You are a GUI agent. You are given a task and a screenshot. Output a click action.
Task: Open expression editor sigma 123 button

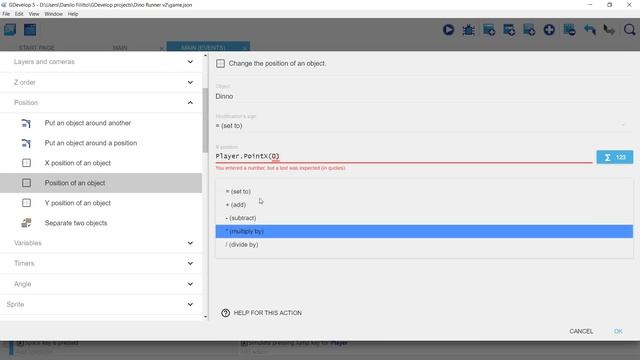click(x=615, y=157)
